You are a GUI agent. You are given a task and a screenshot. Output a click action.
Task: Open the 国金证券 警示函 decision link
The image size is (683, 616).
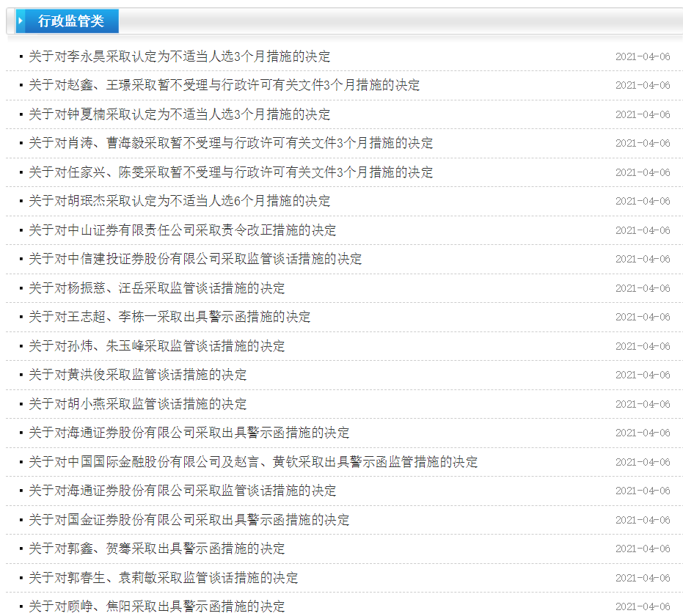189,520
